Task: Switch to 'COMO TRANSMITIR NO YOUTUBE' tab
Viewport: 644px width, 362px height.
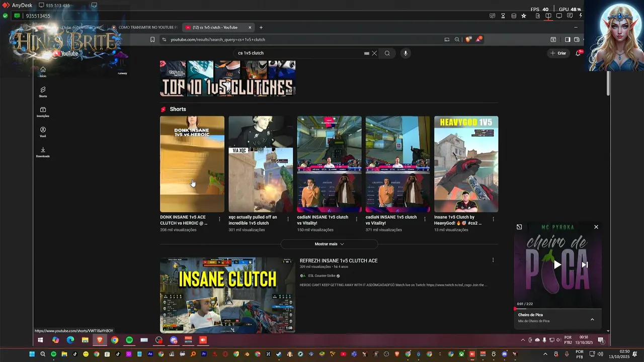Action: [145, 27]
